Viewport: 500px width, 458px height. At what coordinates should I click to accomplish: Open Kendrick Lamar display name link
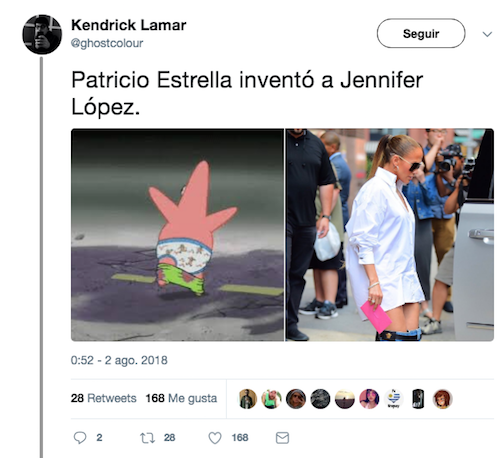(129, 25)
